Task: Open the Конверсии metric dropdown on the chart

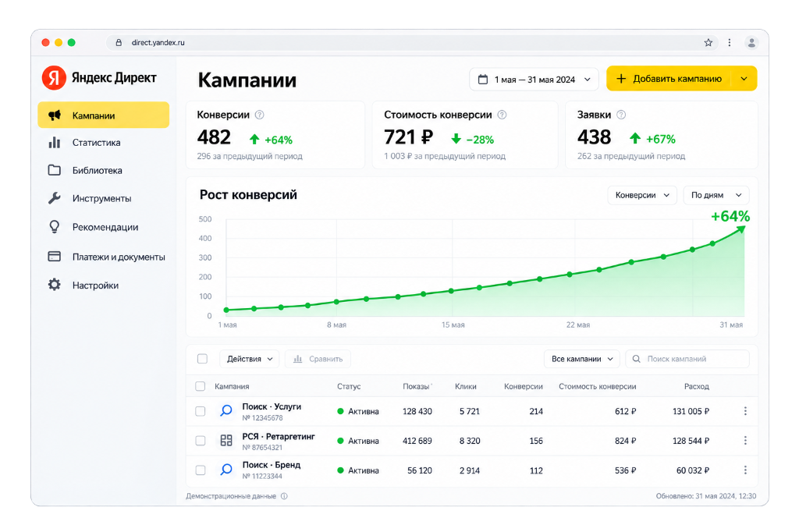Action: pyautogui.click(x=642, y=195)
